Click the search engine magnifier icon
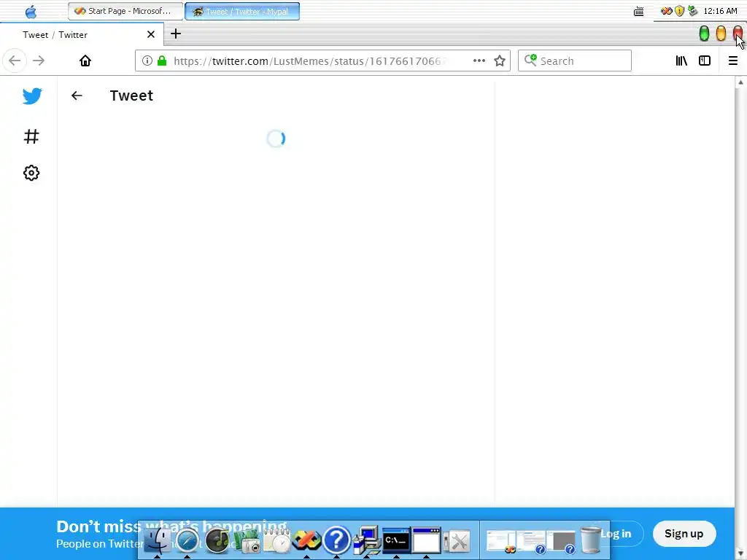 pyautogui.click(x=530, y=60)
